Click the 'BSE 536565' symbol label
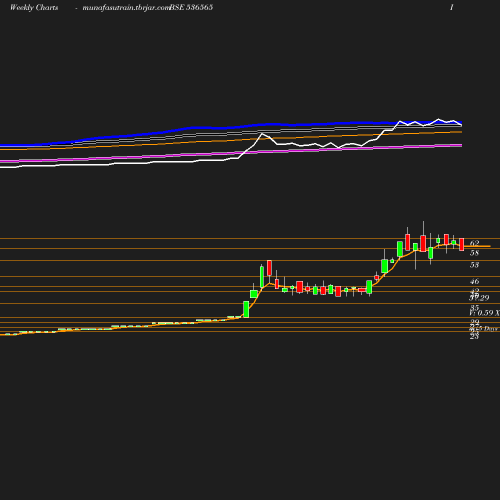 coord(191,7)
